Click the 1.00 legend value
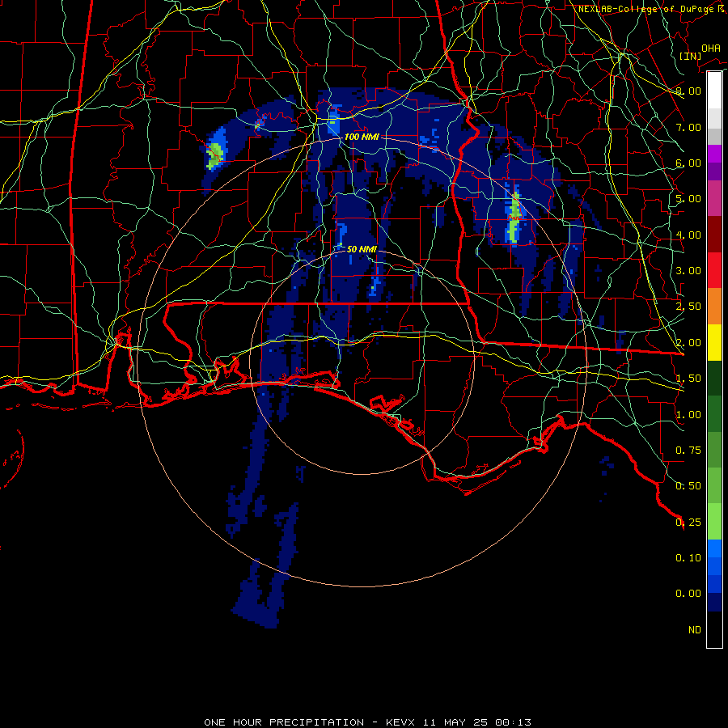 (x=688, y=415)
